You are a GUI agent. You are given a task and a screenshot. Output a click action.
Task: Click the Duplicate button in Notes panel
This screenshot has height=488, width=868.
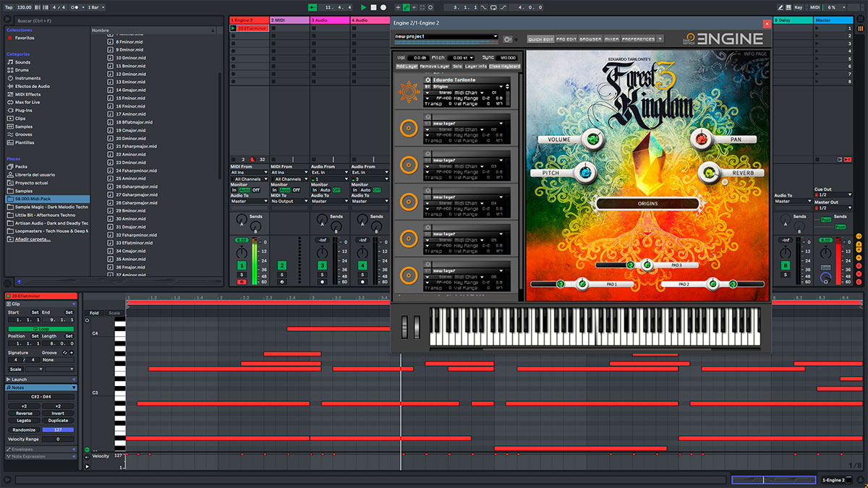click(x=58, y=420)
